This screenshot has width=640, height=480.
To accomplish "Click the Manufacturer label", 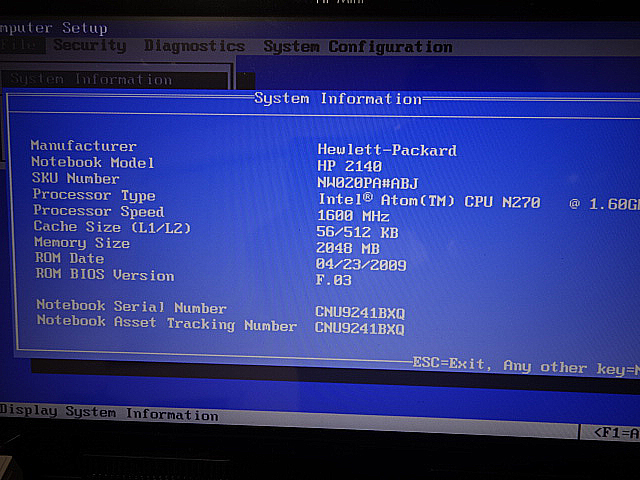I will click(84, 146).
